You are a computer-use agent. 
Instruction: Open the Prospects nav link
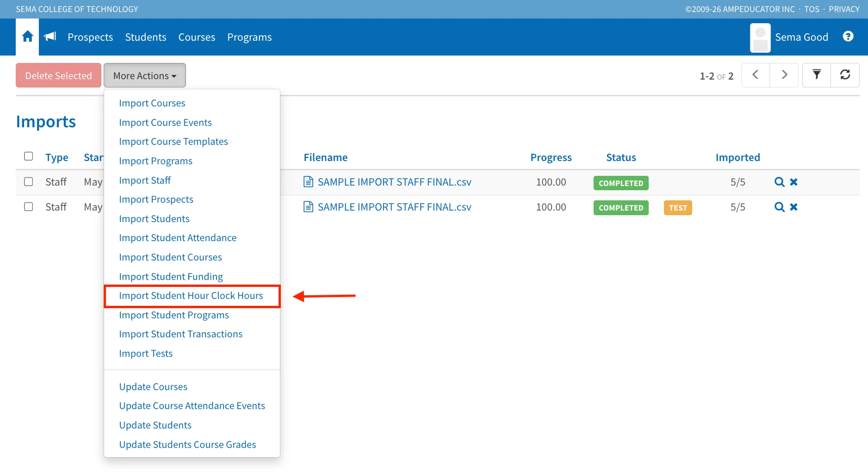(x=90, y=37)
